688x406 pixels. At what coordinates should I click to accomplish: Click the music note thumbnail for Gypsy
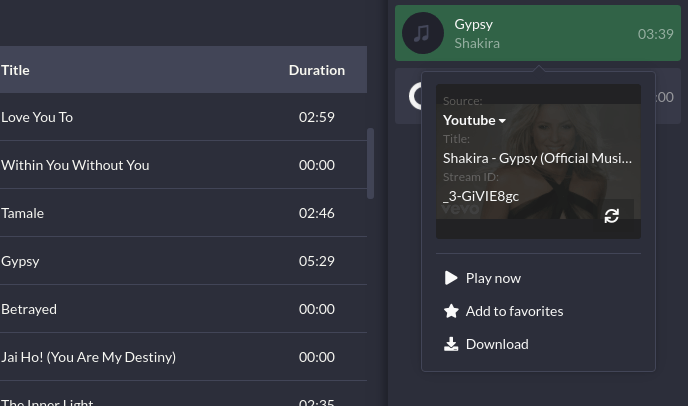click(423, 33)
